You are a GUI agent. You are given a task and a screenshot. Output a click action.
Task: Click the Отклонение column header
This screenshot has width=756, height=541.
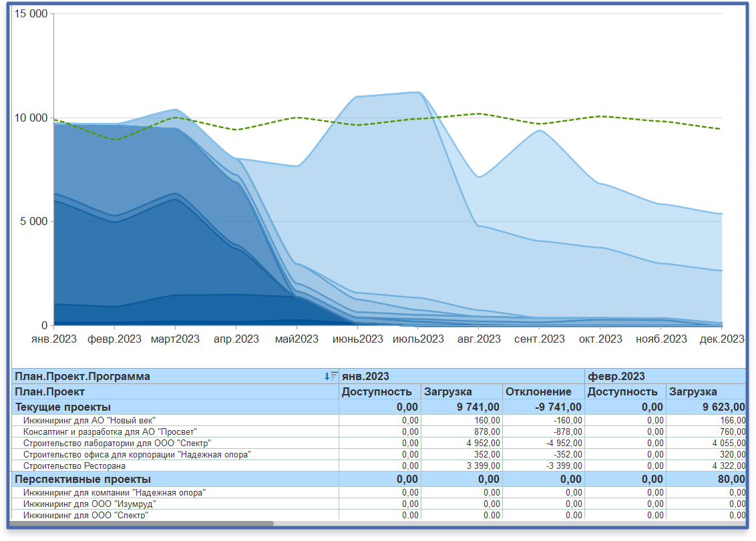point(544,391)
